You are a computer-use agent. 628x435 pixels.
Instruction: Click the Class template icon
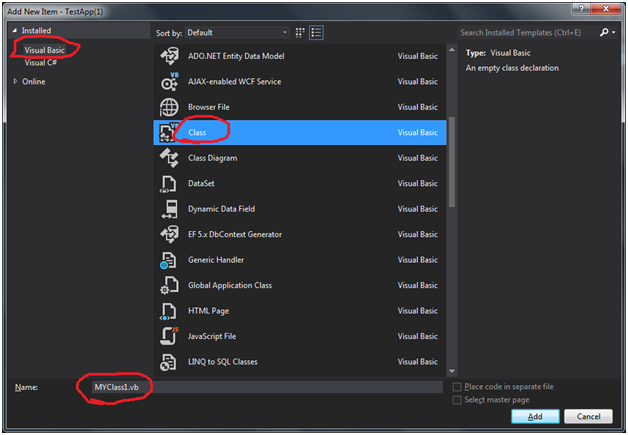[167, 133]
